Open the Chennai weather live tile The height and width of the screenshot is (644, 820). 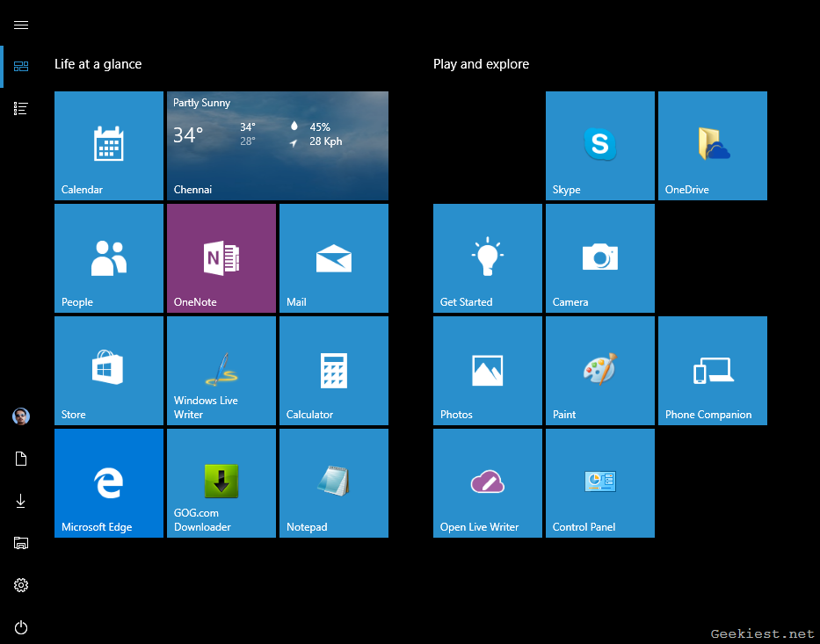coord(278,146)
